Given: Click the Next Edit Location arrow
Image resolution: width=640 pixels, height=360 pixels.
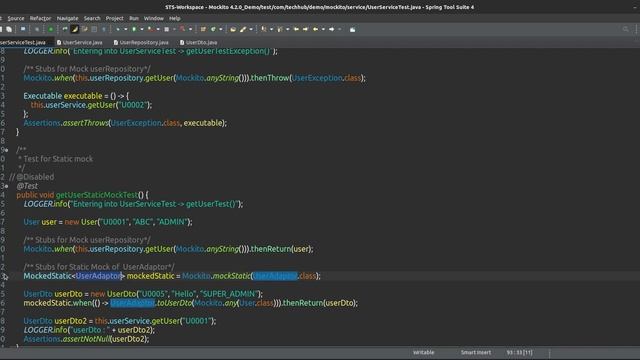Looking at the screenshot, I should (305, 29).
